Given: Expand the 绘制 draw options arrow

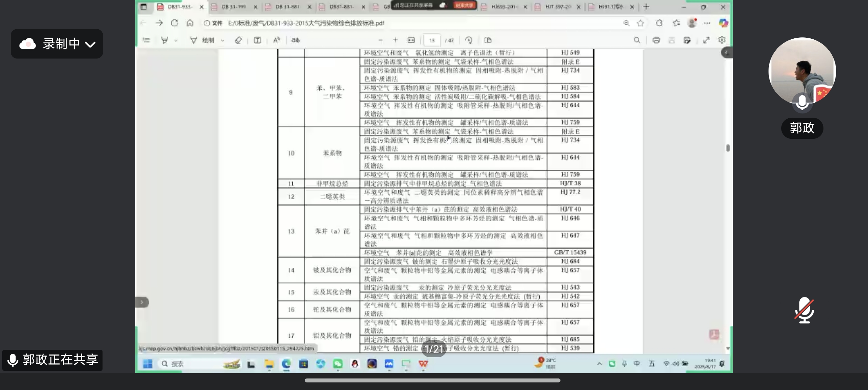Looking at the screenshot, I should 222,40.
